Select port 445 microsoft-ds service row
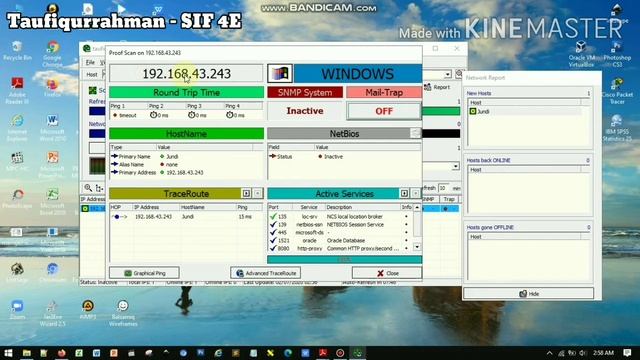 340,233
